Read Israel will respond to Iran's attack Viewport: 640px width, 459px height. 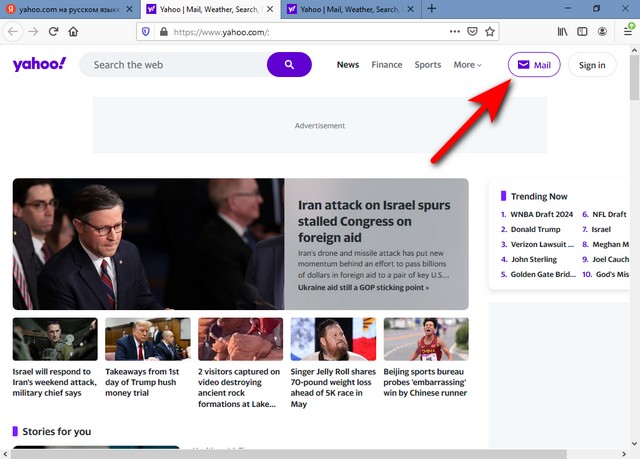coord(55,382)
